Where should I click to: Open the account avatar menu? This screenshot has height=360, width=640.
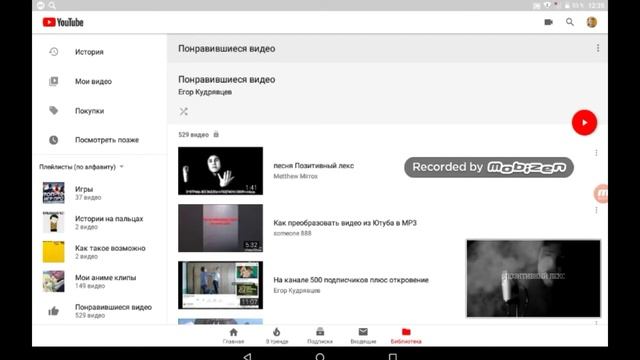pyautogui.click(x=591, y=22)
